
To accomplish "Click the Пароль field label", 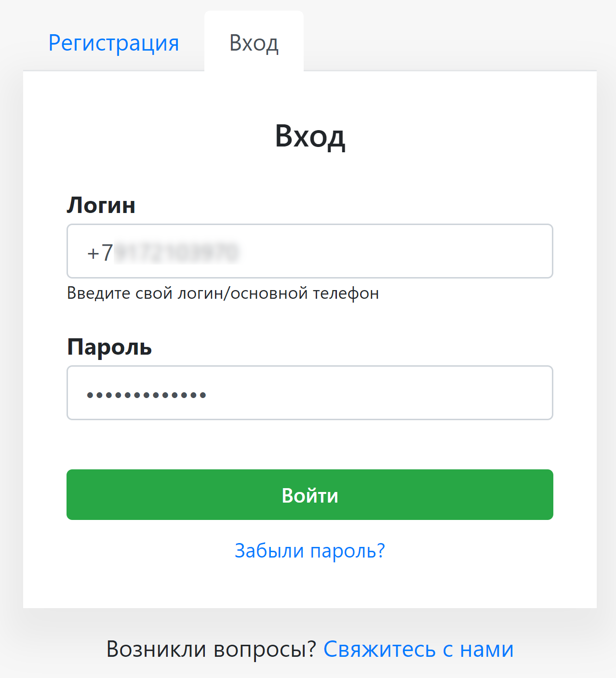I will pos(109,347).
